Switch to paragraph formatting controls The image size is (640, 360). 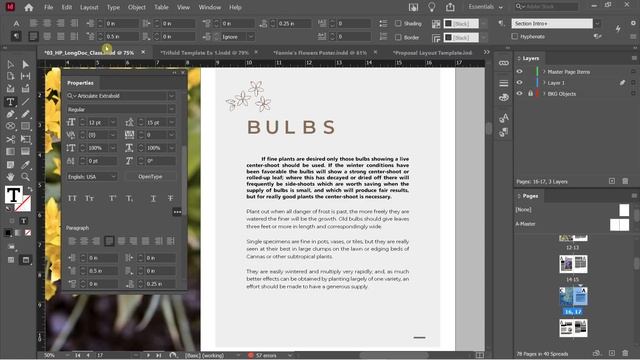(x=16, y=36)
